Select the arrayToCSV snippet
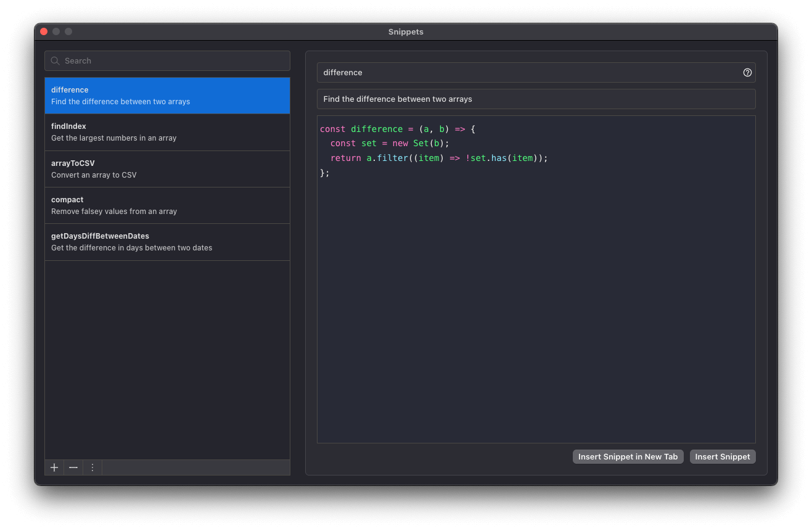The width and height of the screenshot is (812, 531). [x=167, y=169]
